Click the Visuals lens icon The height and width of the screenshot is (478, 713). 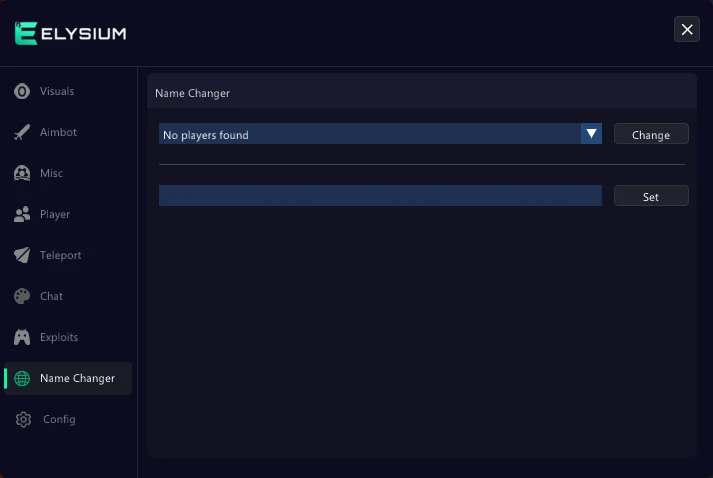(22, 91)
